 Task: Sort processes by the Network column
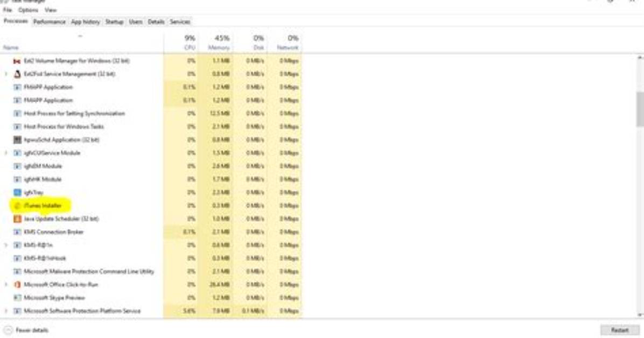pyautogui.click(x=284, y=43)
